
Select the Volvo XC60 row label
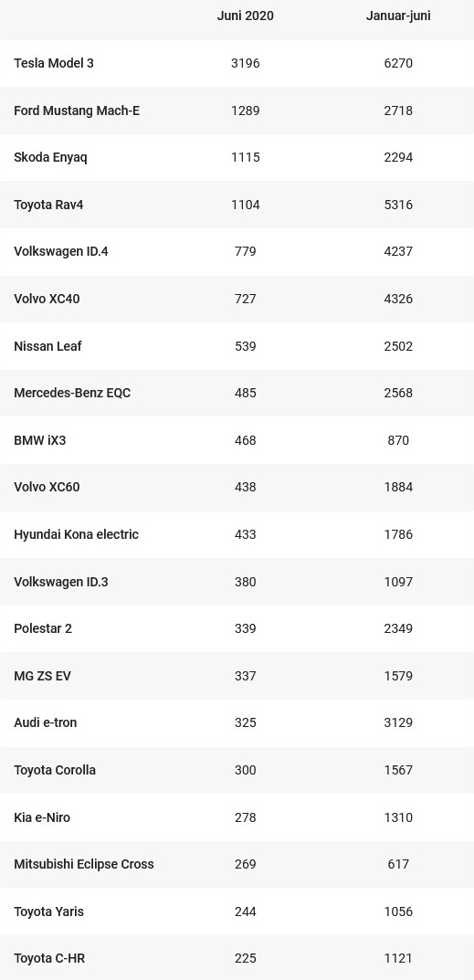[x=47, y=488]
